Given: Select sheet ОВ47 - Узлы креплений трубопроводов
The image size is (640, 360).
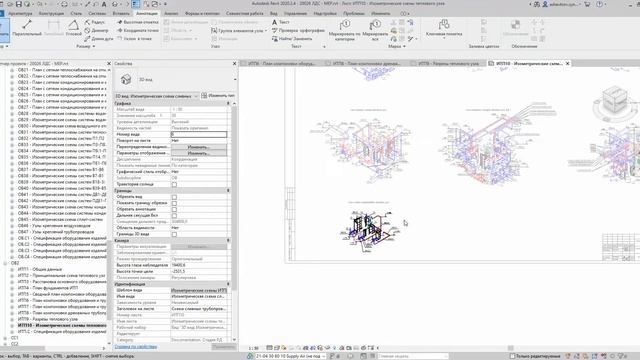Looking at the screenshot, I should coord(56,232).
